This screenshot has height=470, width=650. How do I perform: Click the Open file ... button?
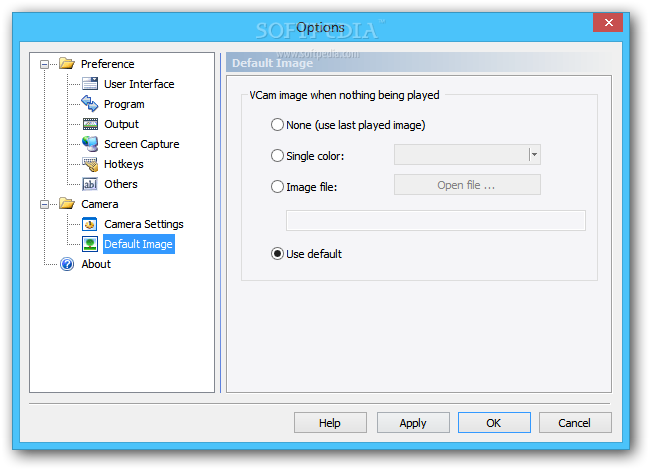467,185
